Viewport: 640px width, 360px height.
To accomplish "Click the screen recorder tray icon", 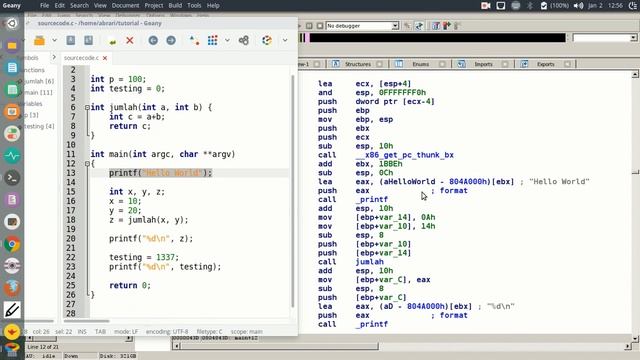I will (x=485, y=5).
